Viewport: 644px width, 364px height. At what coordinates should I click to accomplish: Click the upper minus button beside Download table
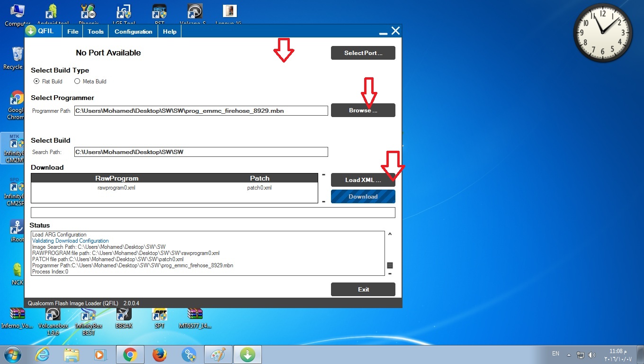[x=323, y=174]
